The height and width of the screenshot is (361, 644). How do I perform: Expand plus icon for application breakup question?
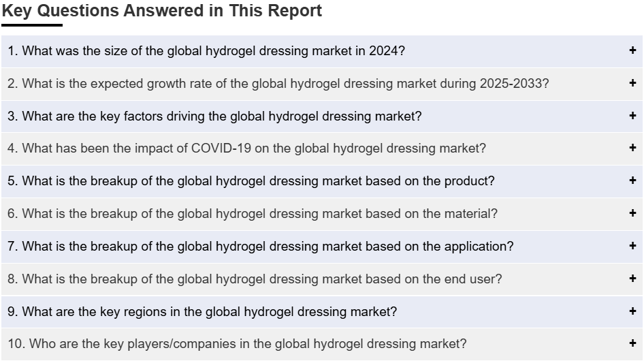tap(632, 245)
